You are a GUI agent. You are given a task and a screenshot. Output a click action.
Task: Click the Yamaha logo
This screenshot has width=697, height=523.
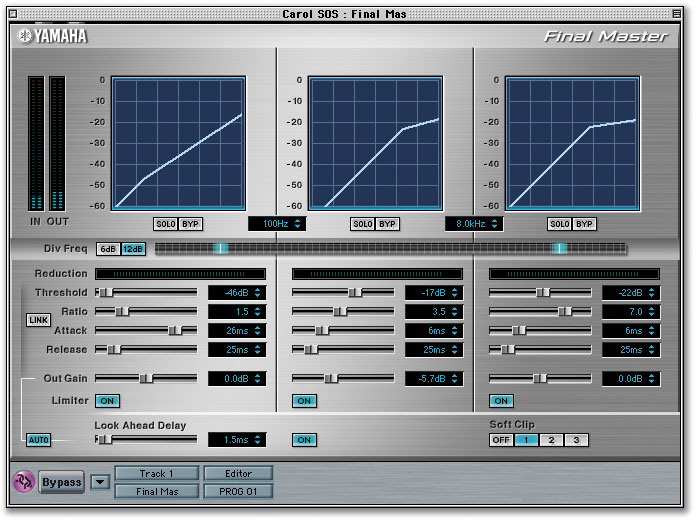click(x=52, y=36)
